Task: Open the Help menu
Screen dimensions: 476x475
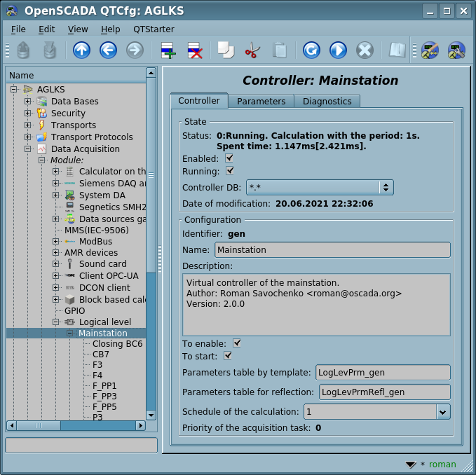Action: point(111,29)
